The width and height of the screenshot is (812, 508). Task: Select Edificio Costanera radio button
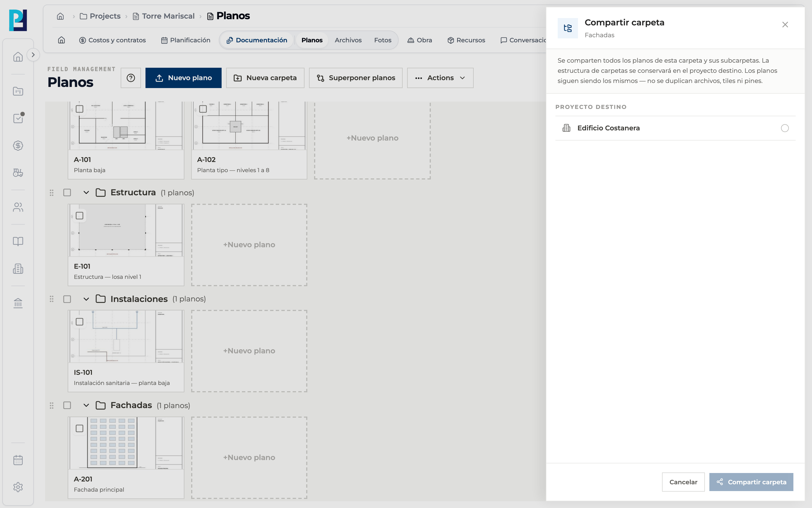pyautogui.click(x=785, y=128)
